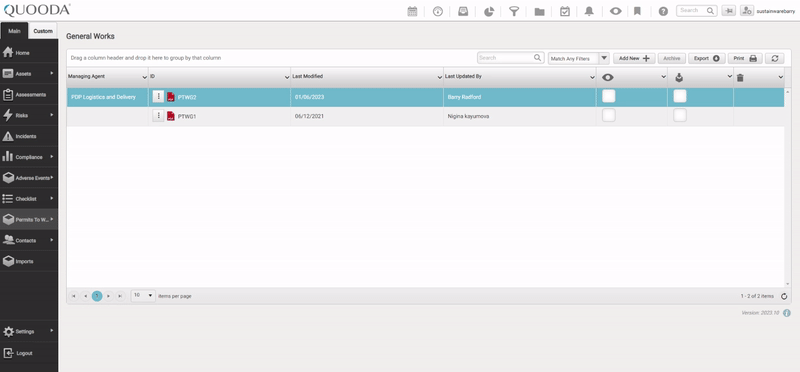
Task: Tick the watch checkbox for PTW02
Action: point(609,96)
